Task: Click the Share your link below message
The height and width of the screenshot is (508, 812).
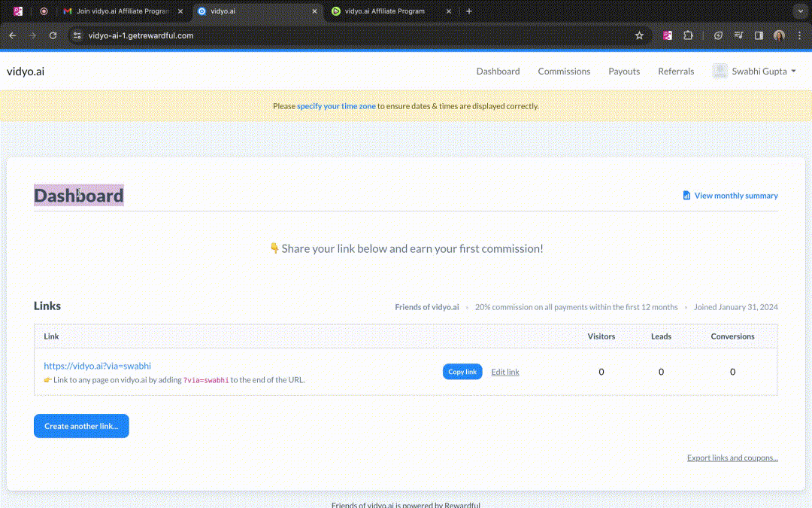Action: pos(407,249)
